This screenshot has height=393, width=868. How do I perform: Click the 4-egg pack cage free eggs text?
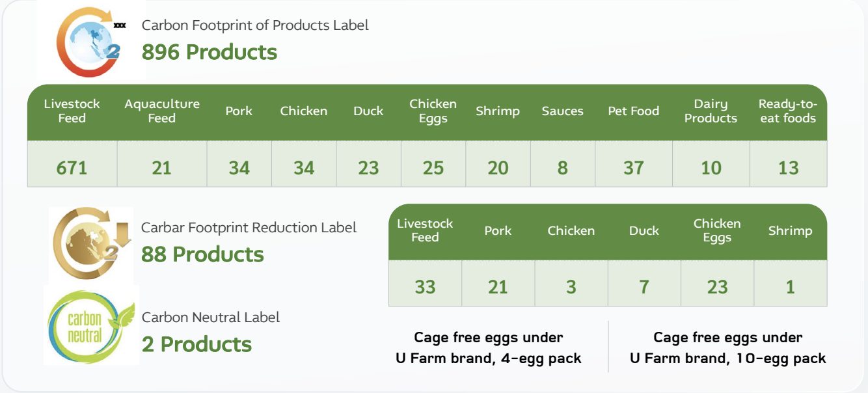click(x=489, y=348)
